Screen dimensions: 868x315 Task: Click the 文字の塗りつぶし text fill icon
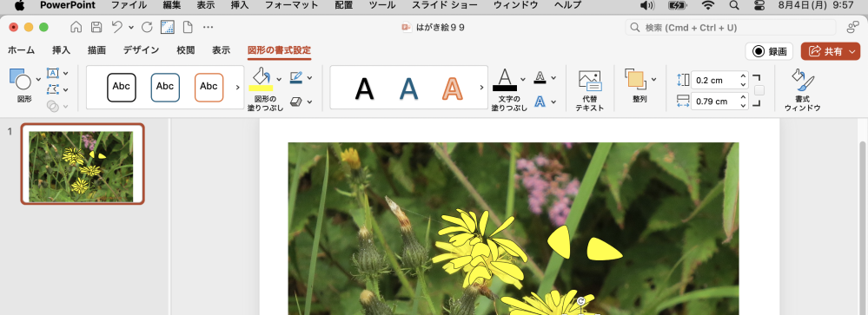point(504,80)
